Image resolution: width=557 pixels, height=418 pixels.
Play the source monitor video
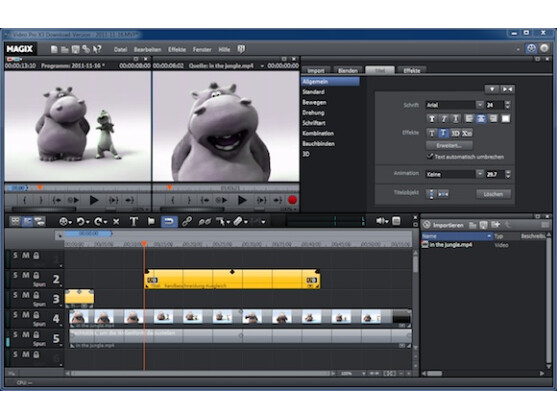[242, 200]
